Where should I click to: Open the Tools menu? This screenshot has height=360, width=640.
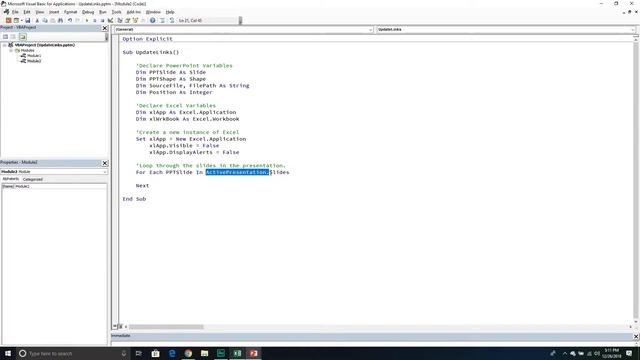coord(117,12)
